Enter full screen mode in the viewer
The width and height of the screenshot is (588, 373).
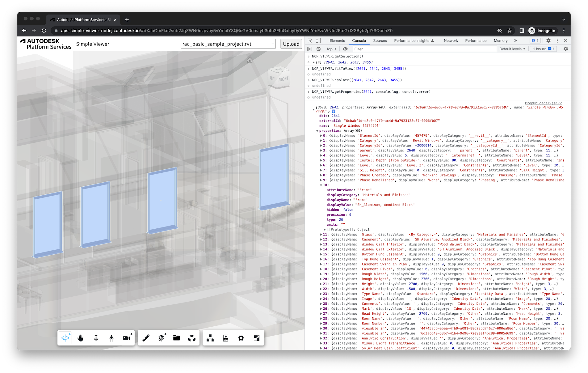click(x=256, y=338)
